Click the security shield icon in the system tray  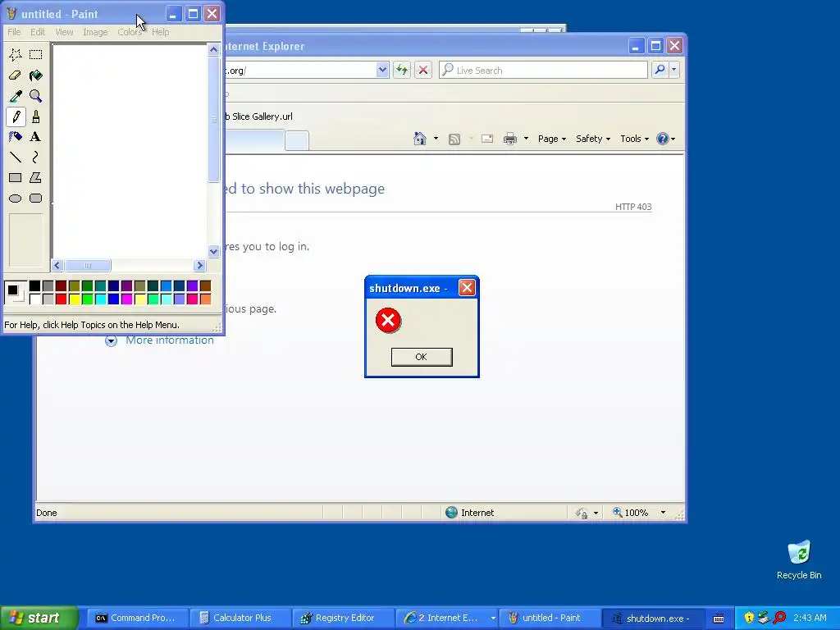(x=749, y=618)
